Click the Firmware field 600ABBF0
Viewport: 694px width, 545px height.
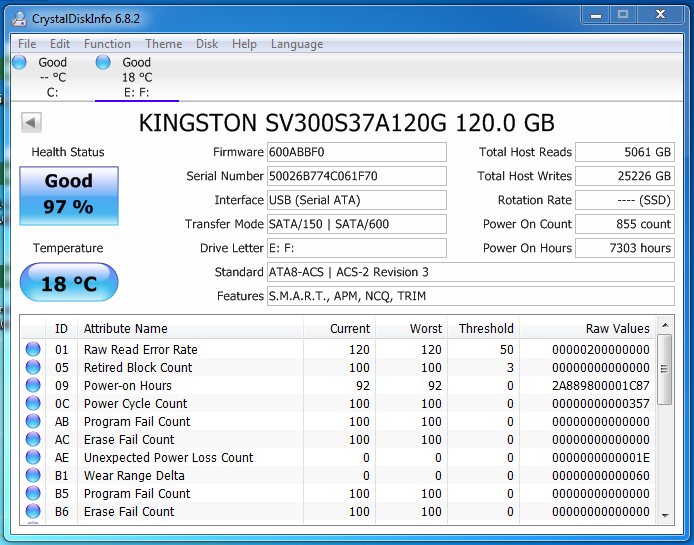(357, 152)
